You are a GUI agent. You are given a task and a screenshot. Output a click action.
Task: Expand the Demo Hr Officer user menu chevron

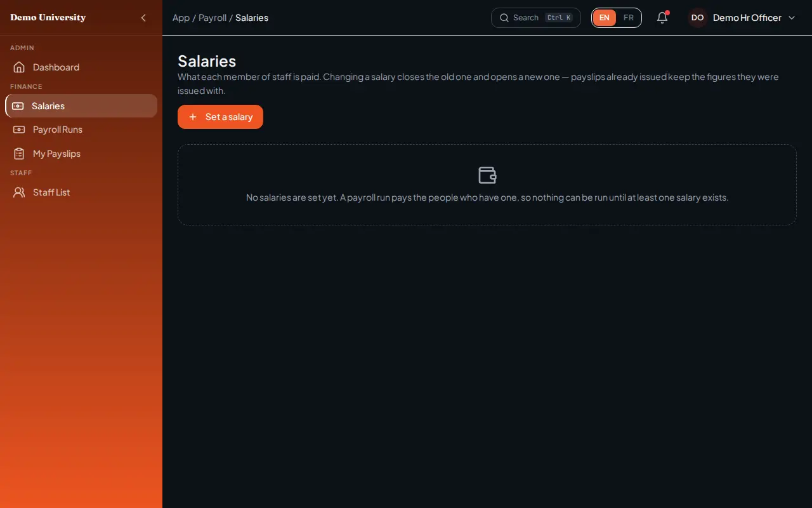(x=792, y=18)
